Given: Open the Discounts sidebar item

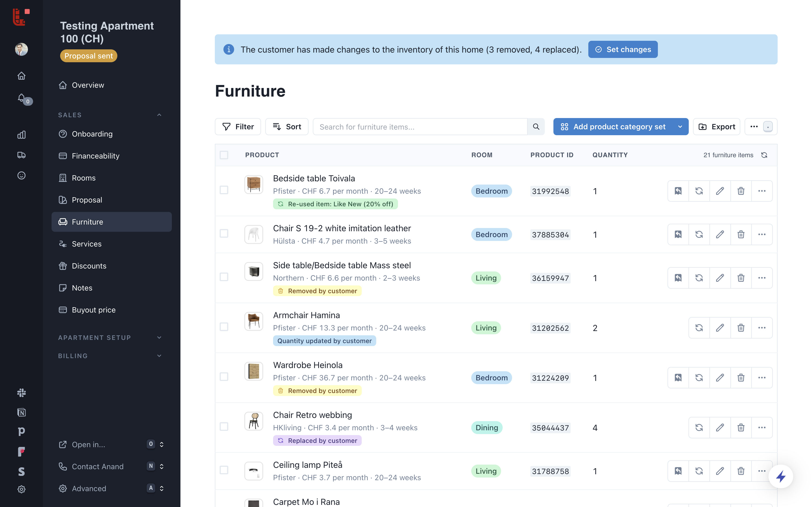Looking at the screenshot, I should [x=89, y=266].
